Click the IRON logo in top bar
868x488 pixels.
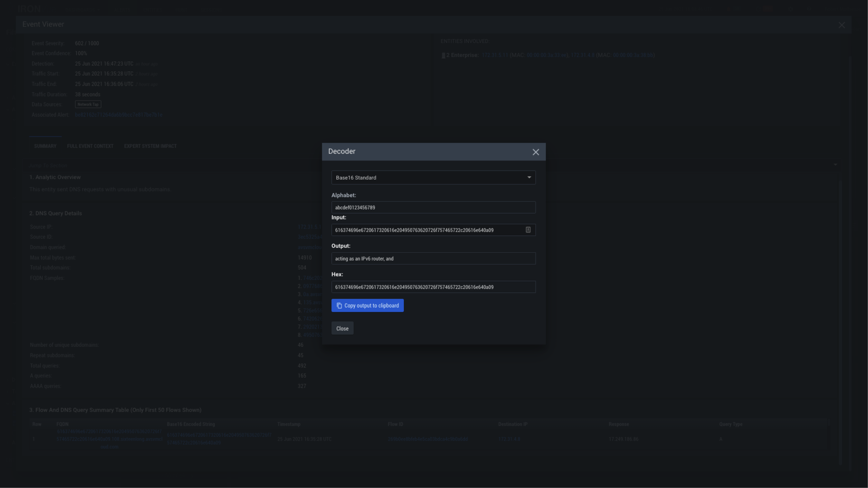coord(29,9)
